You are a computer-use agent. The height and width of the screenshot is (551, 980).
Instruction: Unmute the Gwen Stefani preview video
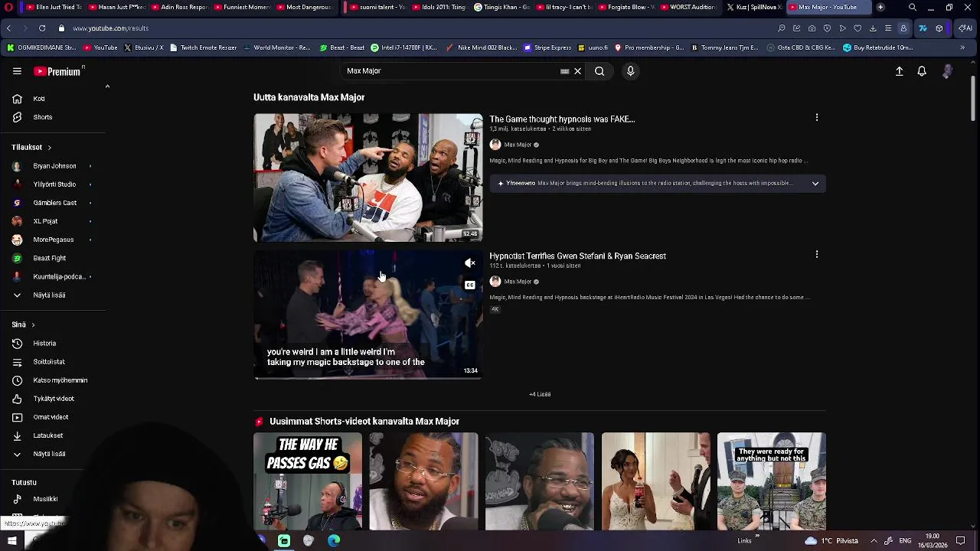(x=470, y=263)
